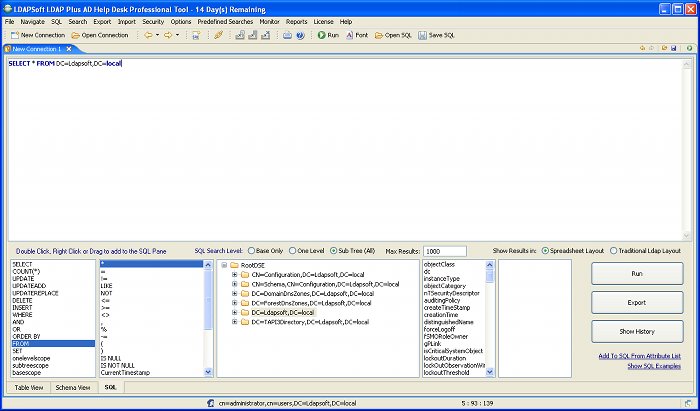Expand the CN=Configuration tree node

[234, 273]
